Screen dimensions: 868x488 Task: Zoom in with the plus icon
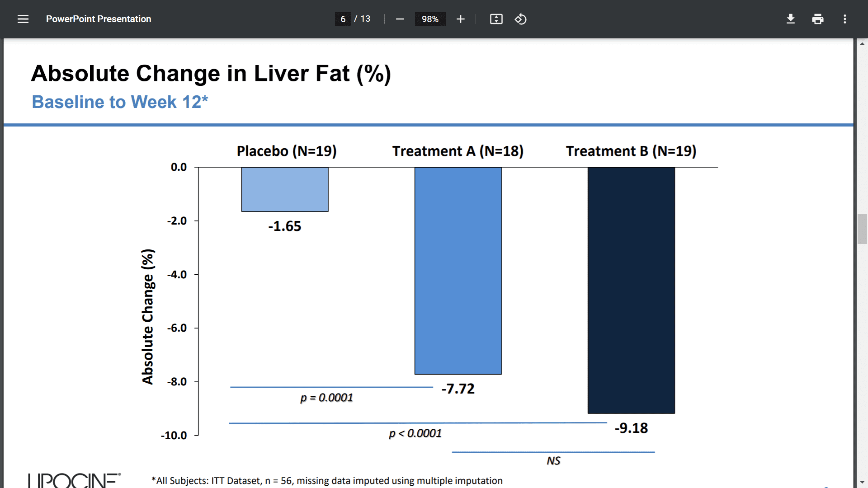(x=460, y=19)
